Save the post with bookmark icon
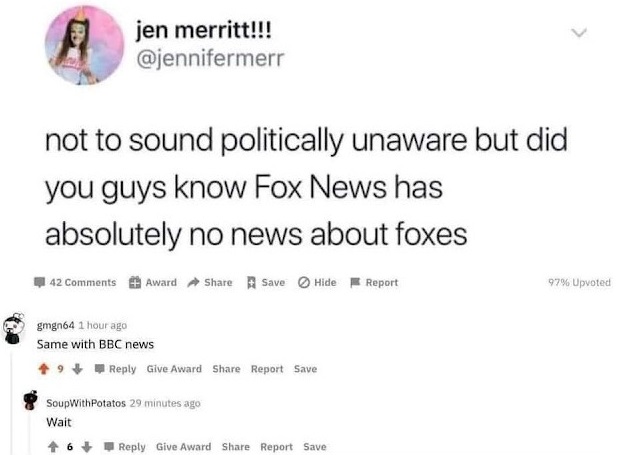618x455 pixels. click(252, 283)
